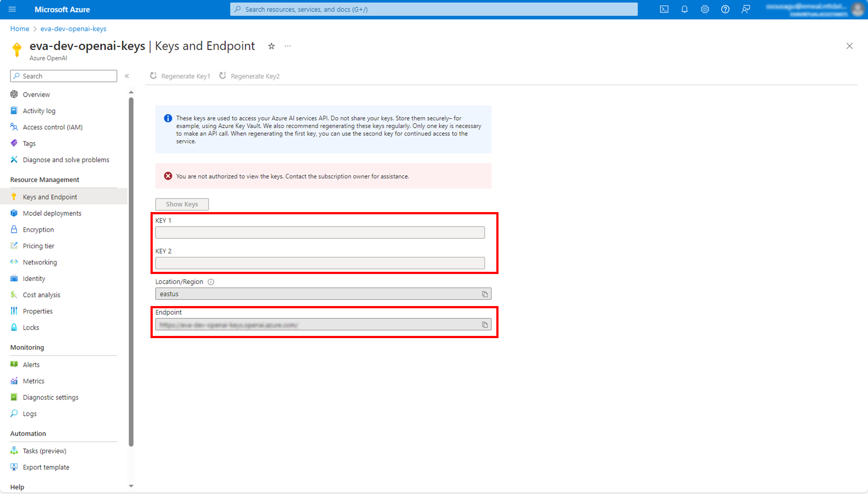Focus the KEY 1 field
The width and height of the screenshot is (868, 494).
coord(320,232)
